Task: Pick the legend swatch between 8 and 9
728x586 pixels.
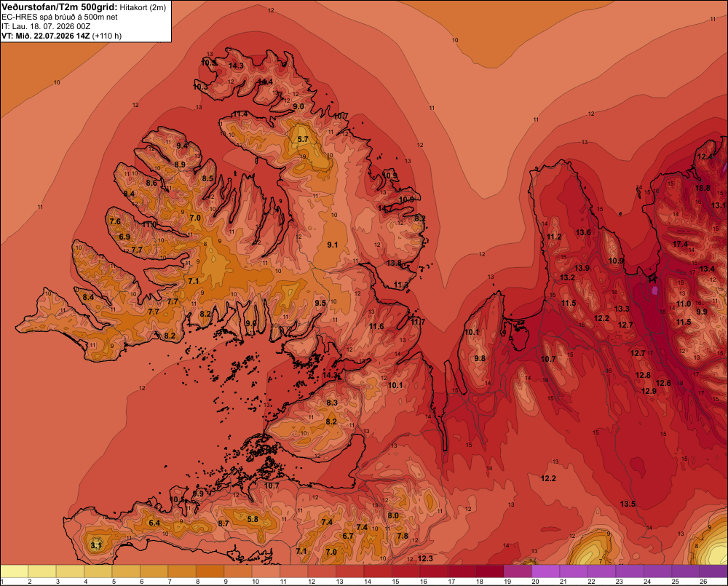Action: click(210, 571)
